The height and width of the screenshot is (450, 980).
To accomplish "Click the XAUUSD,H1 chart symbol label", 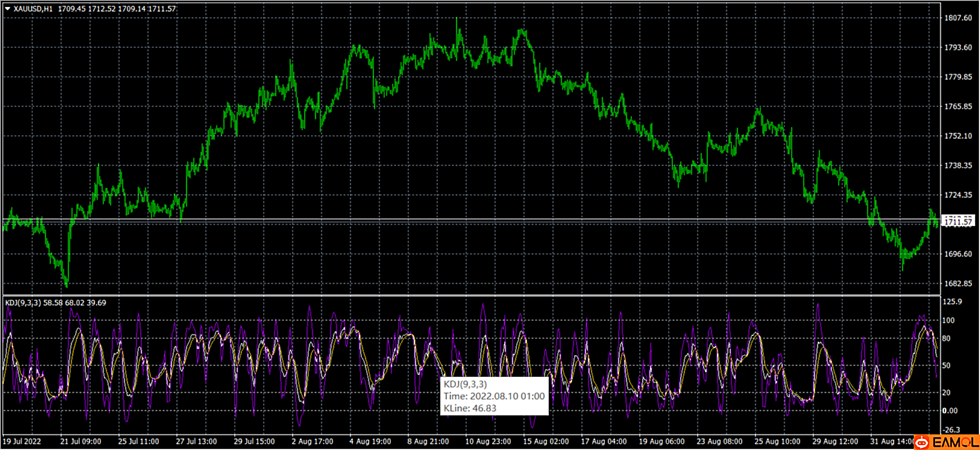I will pyautogui.click(x=33, y=9).
